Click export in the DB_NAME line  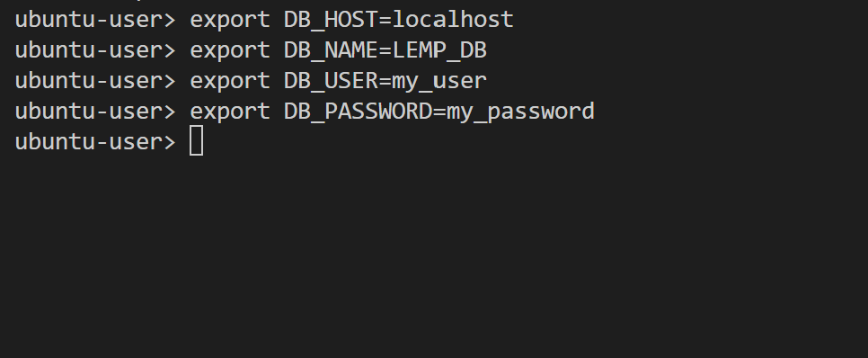pyautogui.click(x=230, y=50)
